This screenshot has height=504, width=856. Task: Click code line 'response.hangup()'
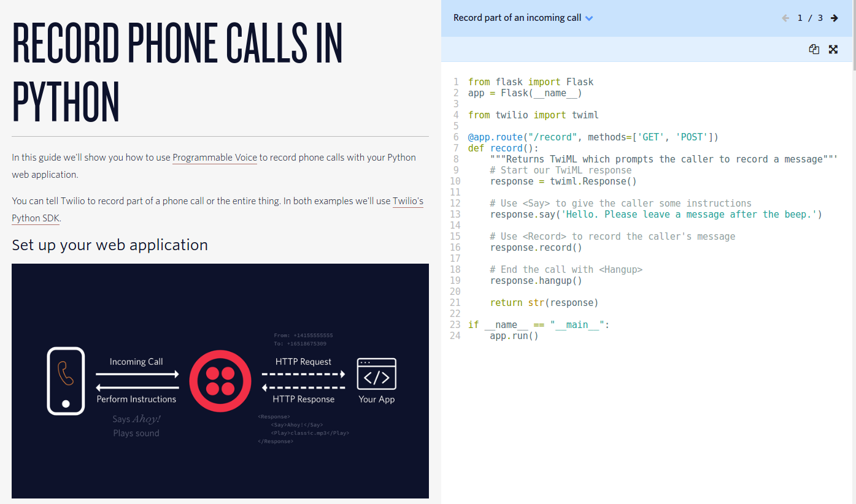click(536, 281)
